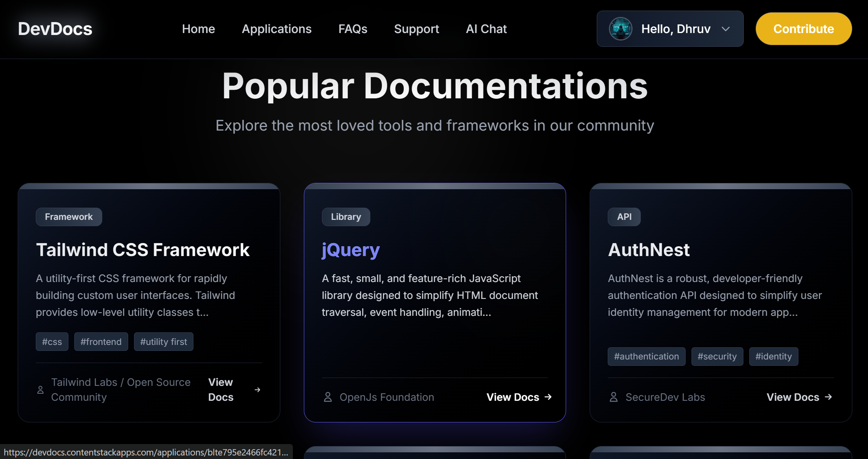
Task: Click the Framework badge on the Tailwind card
Action: click(69, 217)
